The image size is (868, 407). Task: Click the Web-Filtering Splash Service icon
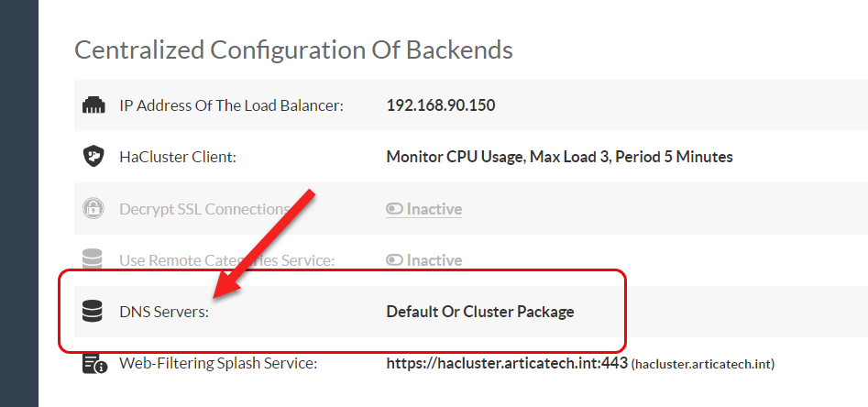pyautogui.click(x=93, y=364)
